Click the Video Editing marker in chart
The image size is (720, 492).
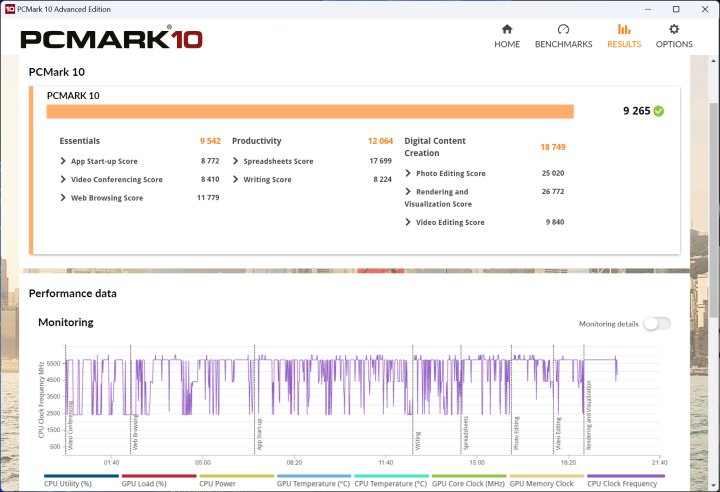558,433
